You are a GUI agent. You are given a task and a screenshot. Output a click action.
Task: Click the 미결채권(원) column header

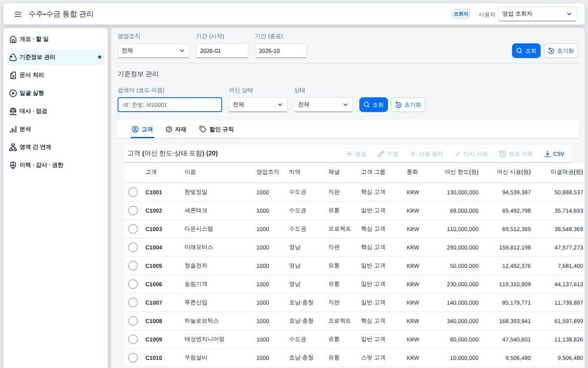567,172
